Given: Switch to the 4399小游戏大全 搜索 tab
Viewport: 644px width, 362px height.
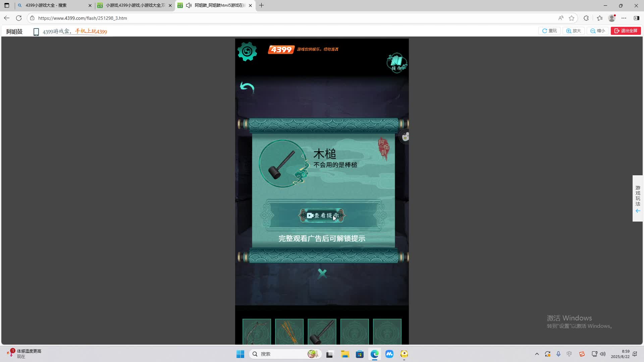Looking at the screenshot, I should pyautogui.click(x=50, y=5).
